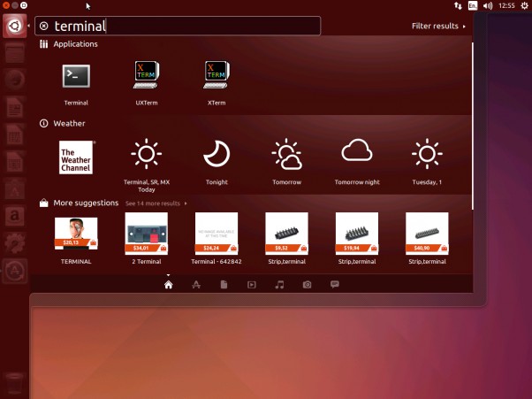This screenshot has width=532, height=399.
Task: Select the Tomorrow night cloud forecast
Action: (357, 150)
